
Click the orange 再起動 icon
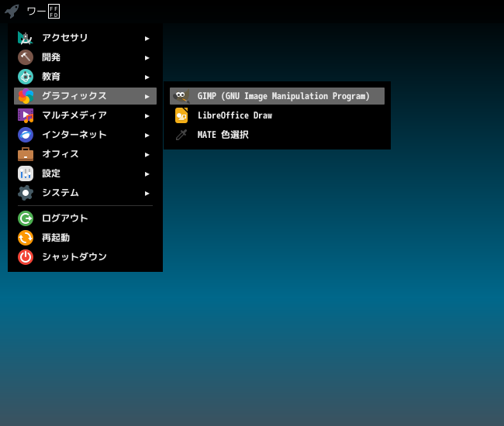[26, 238]
